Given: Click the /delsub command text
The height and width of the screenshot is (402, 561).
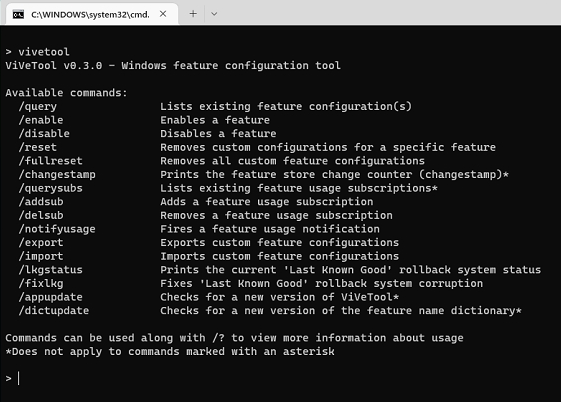Looking at the screenshot, I should point(41,215).
